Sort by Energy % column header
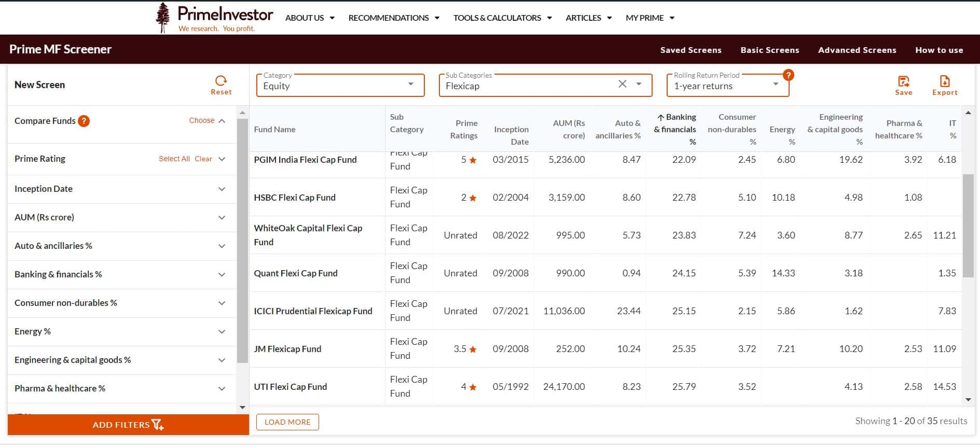Viewport: 980px width, 448px height. pyautogui.click(x=782, y=135)
